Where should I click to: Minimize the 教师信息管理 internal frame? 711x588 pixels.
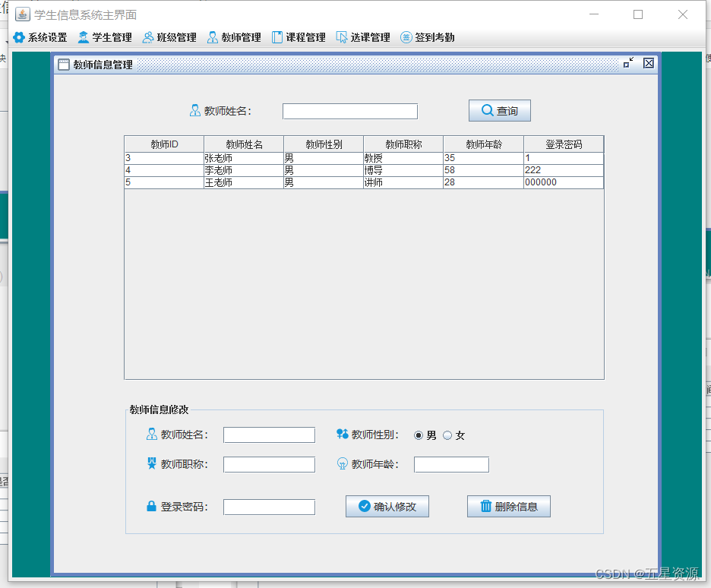tap(628, 63)
